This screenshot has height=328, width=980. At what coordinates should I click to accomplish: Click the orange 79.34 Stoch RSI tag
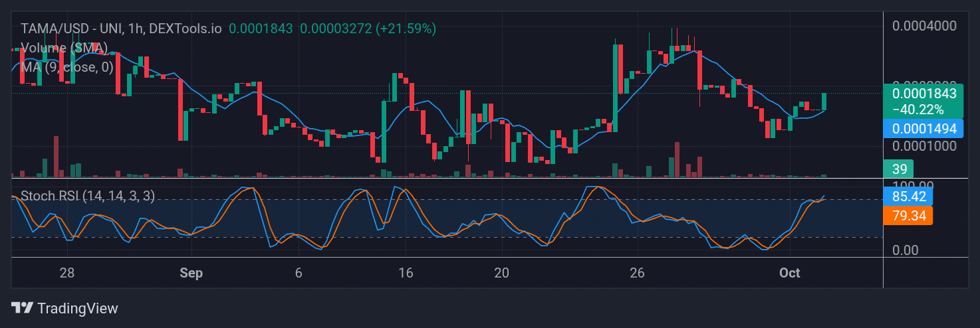tap(908, 215)
